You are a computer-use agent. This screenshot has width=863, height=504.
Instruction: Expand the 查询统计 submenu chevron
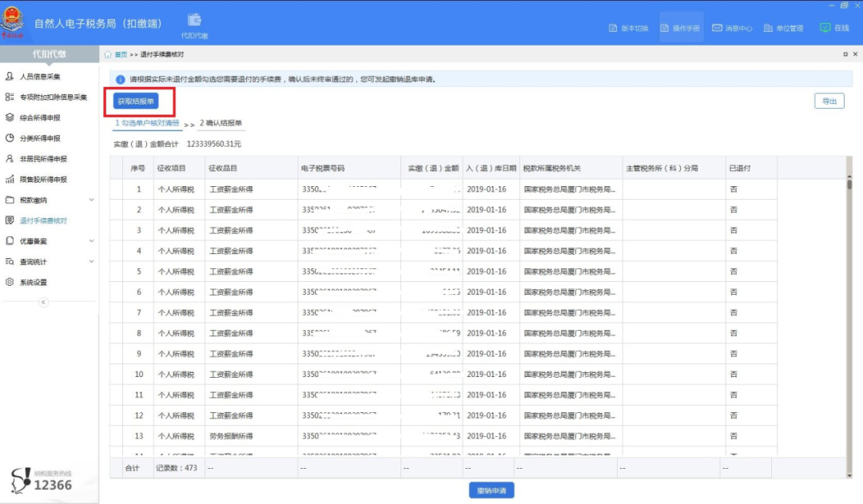coord(91,261)
